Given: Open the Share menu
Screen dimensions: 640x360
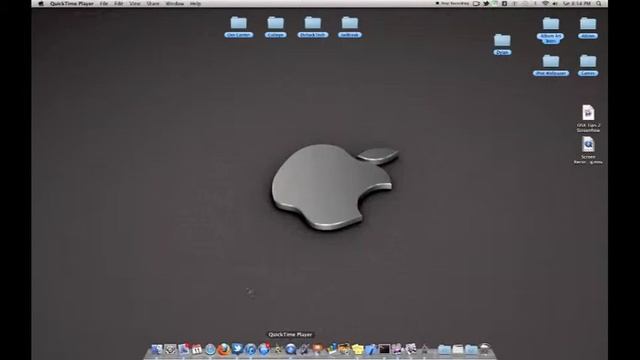Looking at the screenshot, I should point(153,3).
